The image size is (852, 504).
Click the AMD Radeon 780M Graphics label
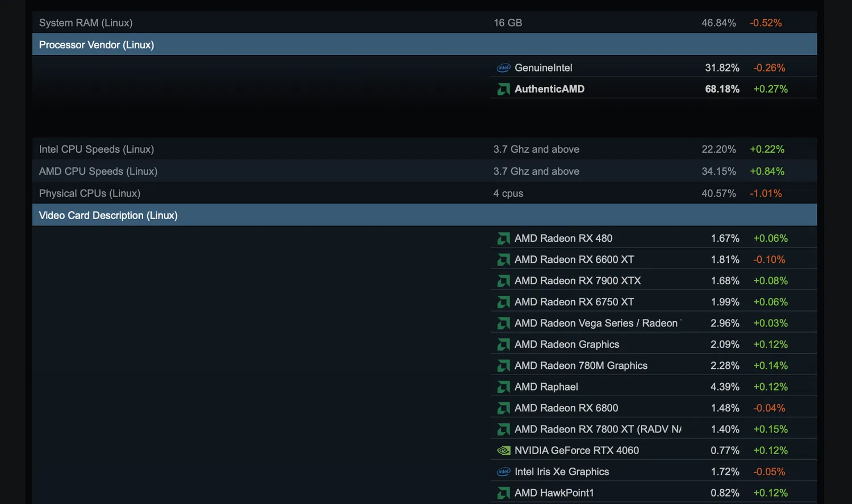point(581,366)
